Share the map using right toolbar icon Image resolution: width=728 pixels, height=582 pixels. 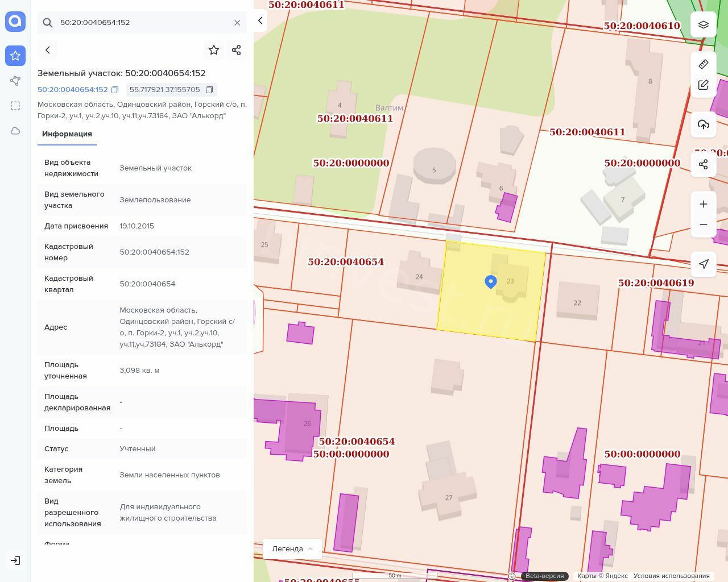click(x=703, y=164)
